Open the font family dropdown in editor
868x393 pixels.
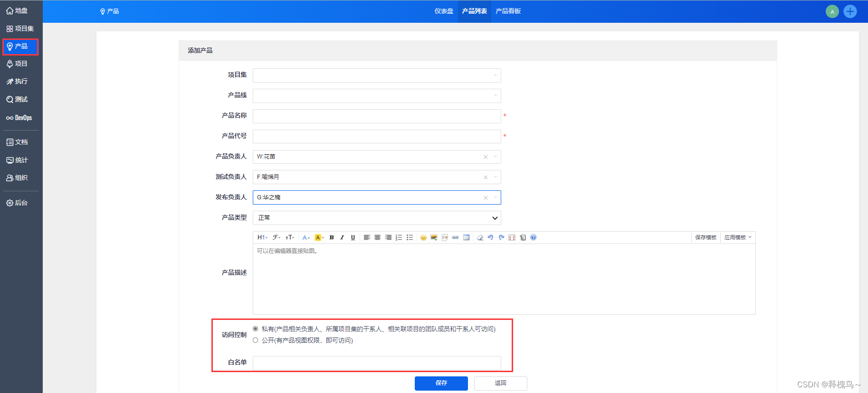pos(277,237)
